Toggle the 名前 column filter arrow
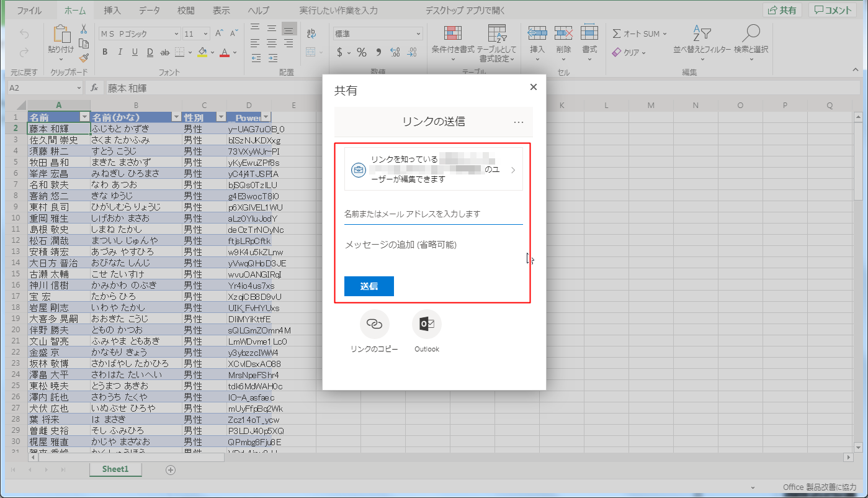 coord(84,117)
